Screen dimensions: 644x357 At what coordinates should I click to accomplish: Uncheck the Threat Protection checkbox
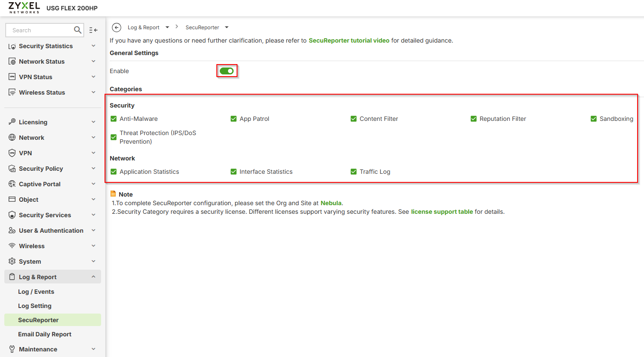click(114, 137)
